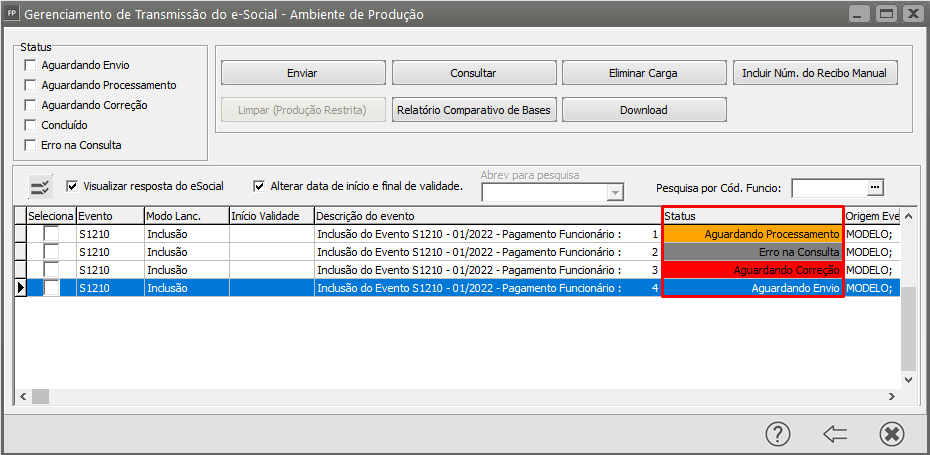Click the horizontal scrollbar left arrow
This screenshot has width=930, height=455.
coord(24,396)
